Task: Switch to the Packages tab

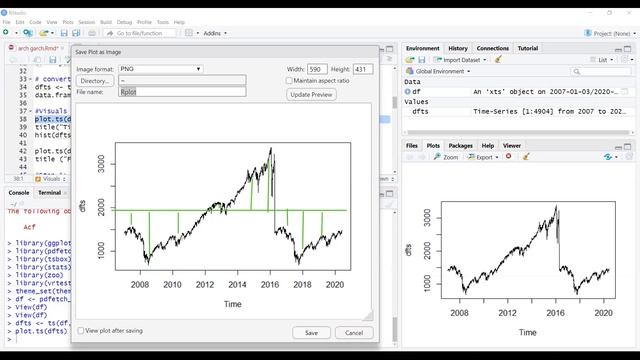Action: click(x=460, y=146)
